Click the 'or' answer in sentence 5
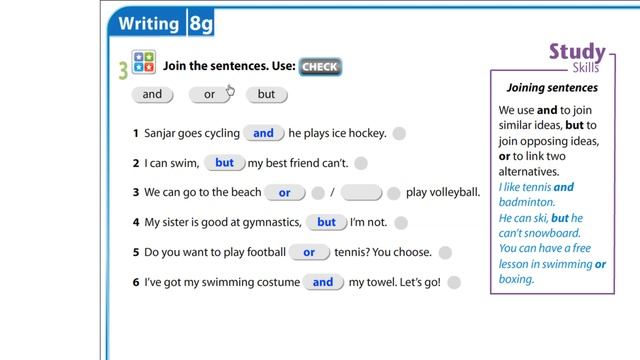This screenshot has height=360, width=640. (x=309, y=252)
